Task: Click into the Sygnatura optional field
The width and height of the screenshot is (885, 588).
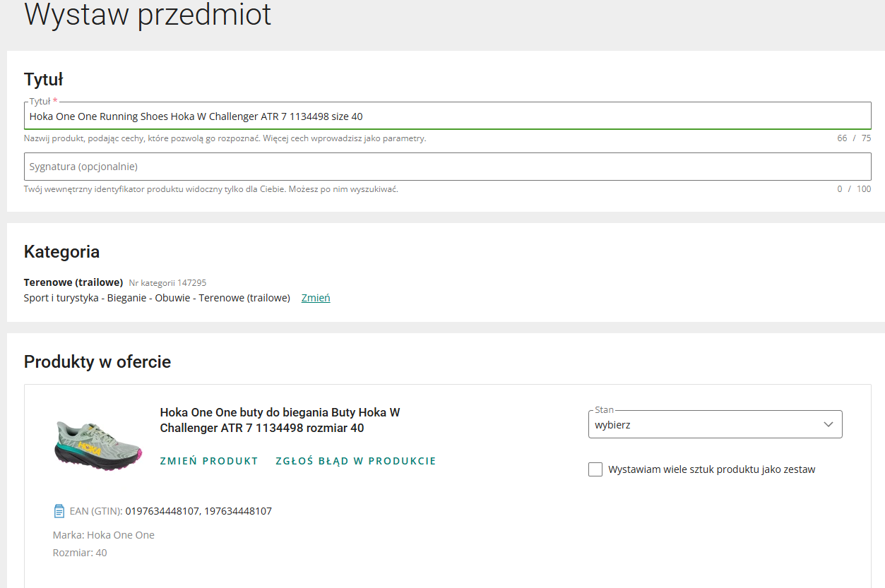Action: [x=447, y=167]
